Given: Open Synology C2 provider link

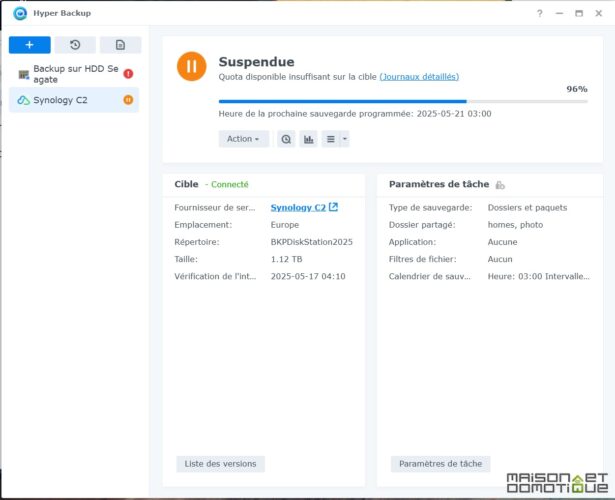Looking at the screenshot, I should tap(298, 207).
